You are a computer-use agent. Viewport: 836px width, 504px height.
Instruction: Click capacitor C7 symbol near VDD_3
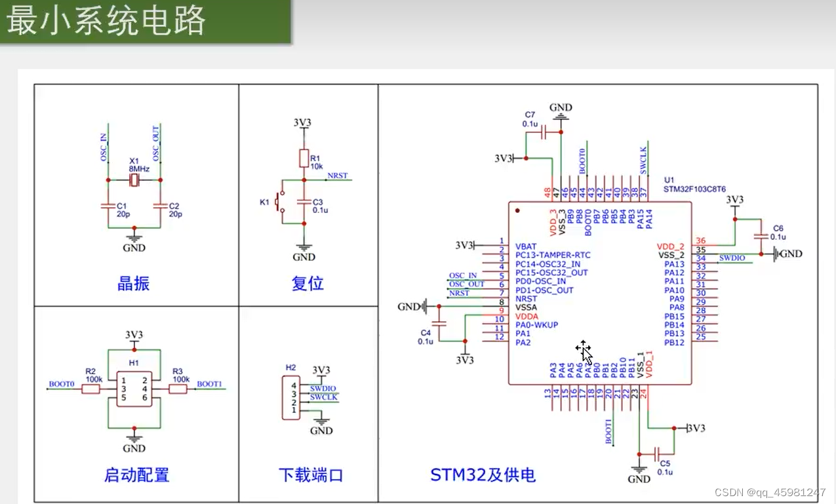(544, 132)
